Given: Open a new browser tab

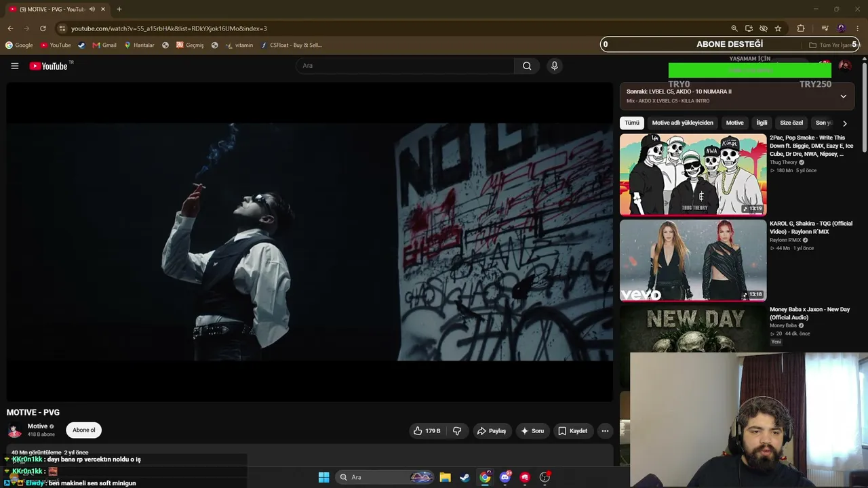Looking at the screenshot, I should tap(119, 9).
